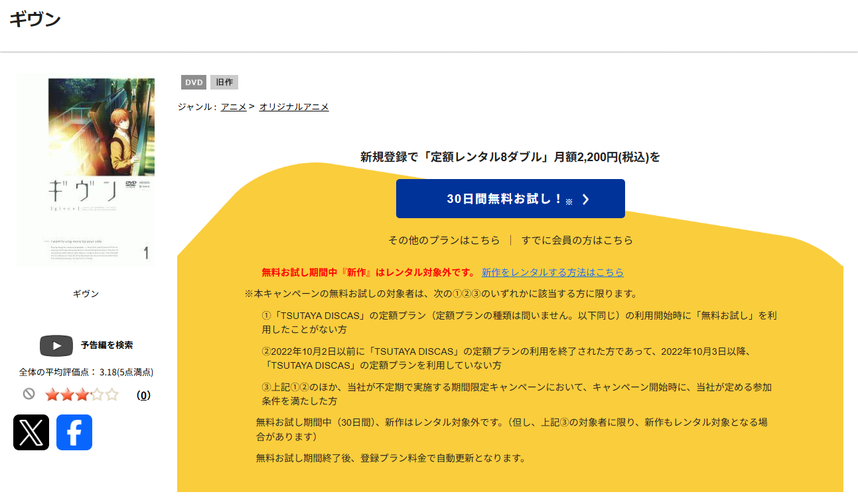Screen dimensions: 858x504
Task: Open 新作をレンタルする方法はこちら link
Action: [551, 272]
